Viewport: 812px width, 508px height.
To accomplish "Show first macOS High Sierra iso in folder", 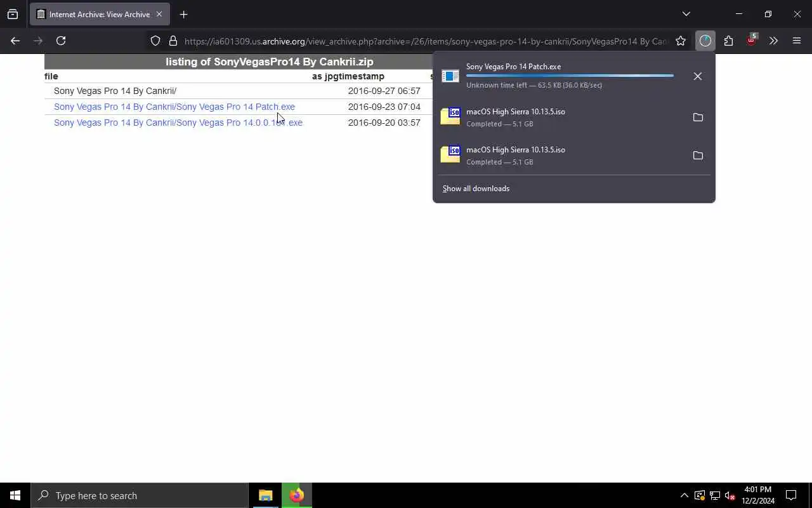I will [x=698, y=117].
